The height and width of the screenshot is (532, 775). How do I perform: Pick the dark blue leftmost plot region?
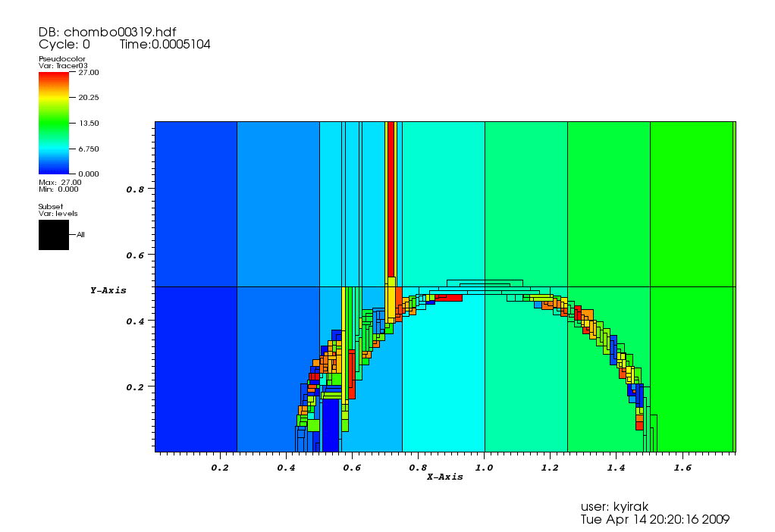click(x=196, y=288)
